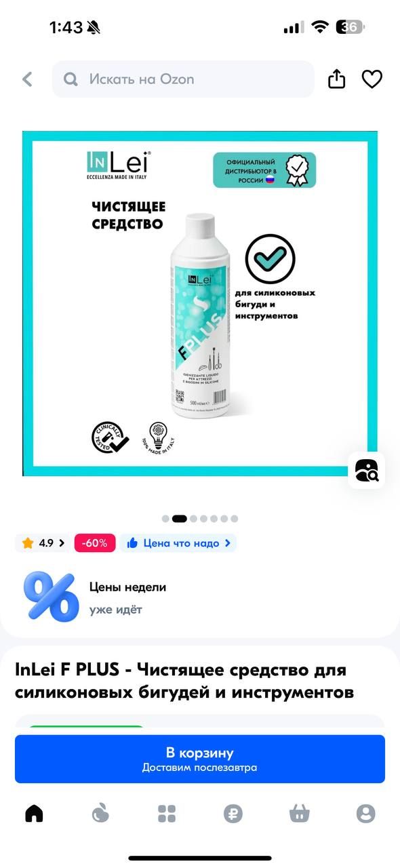Open the Ozon Fresh tab icon
The height and width of the screenshot is (868, 400).
click(x=100, y=813)
